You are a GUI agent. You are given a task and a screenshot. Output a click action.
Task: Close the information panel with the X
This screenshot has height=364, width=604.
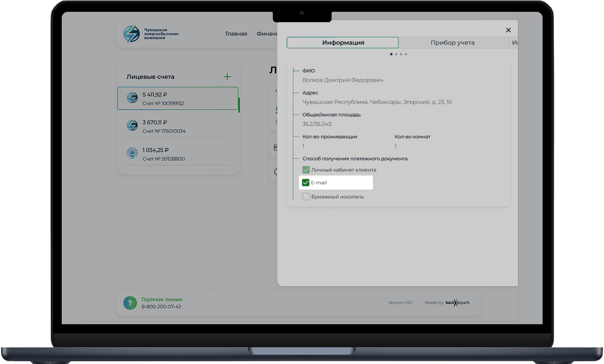coord(508,30)
